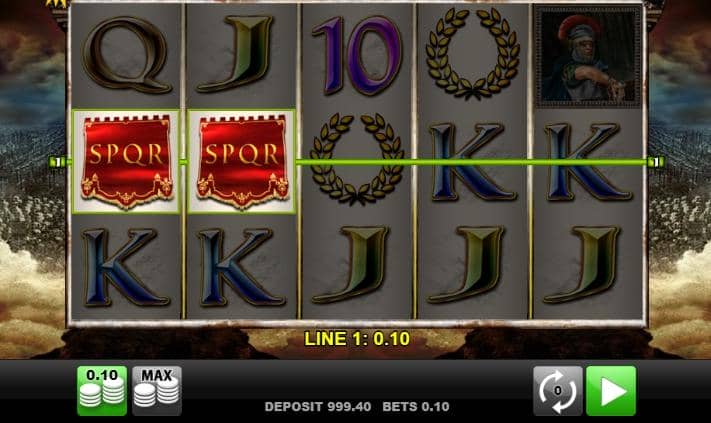Click the DEPOSIT 999.40 balance label
Viewport: 711px width, 423px height.
(318, 407)
